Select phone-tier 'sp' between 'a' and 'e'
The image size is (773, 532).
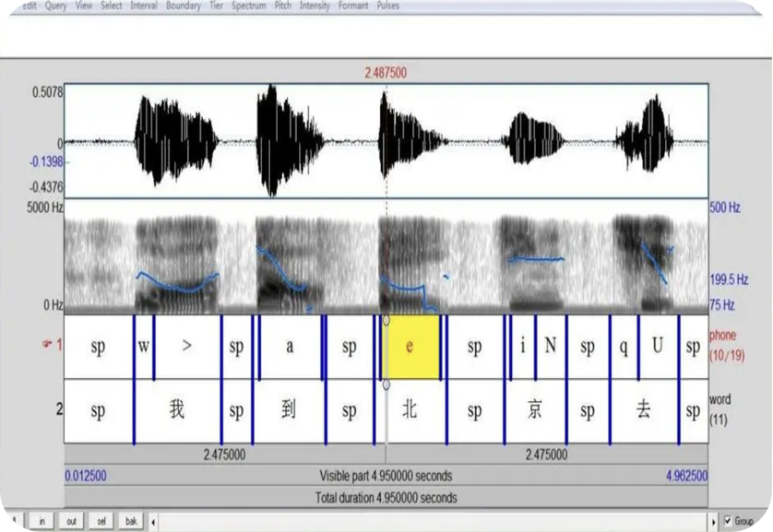coord(350,347)
